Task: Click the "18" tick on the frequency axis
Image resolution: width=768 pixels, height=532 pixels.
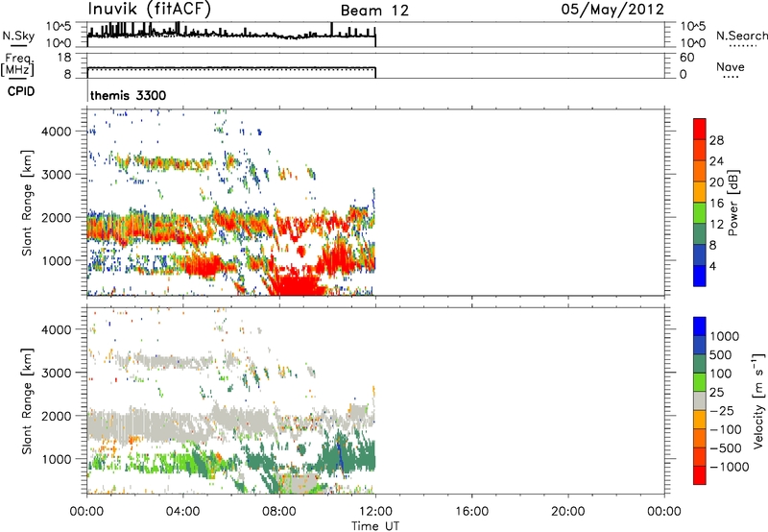Action: pos(63,58)
